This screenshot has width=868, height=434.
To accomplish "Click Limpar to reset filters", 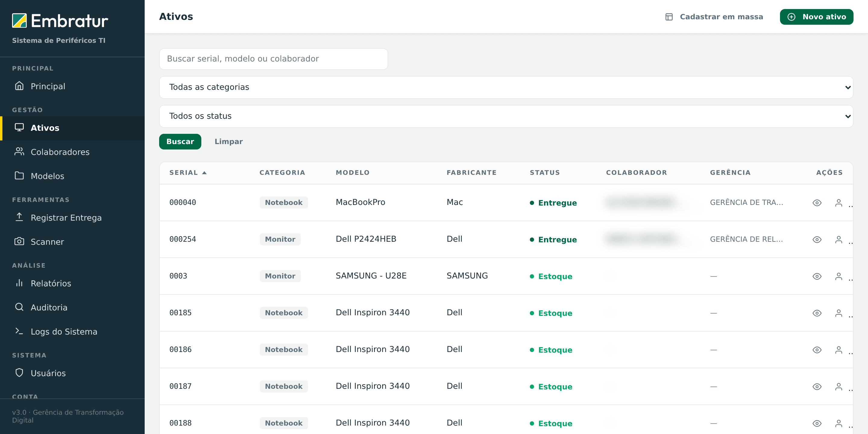I will [228, 142].
